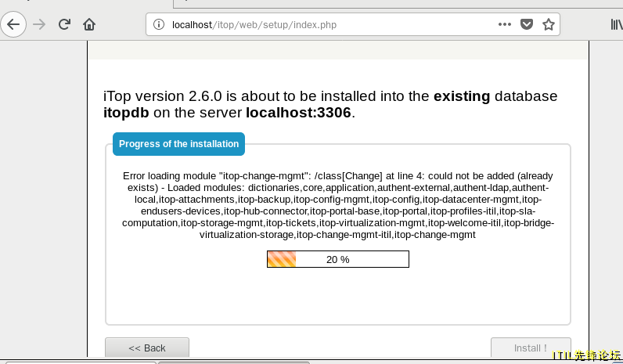Bookmark this page with the star icon
The height and width of the screenshot is (364, 623).
pos(549,24)
